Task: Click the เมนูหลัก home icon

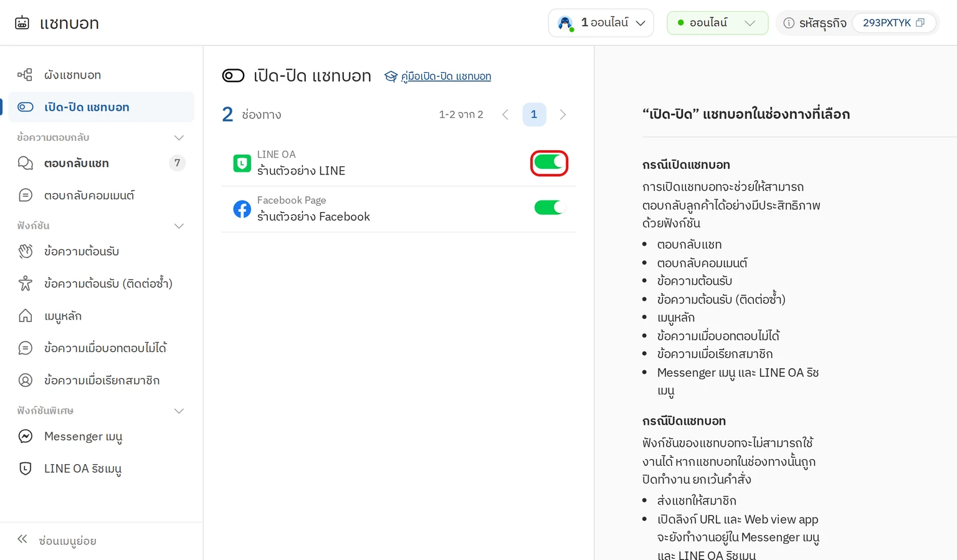Action: pyautogui.click(x=25, y=316)
